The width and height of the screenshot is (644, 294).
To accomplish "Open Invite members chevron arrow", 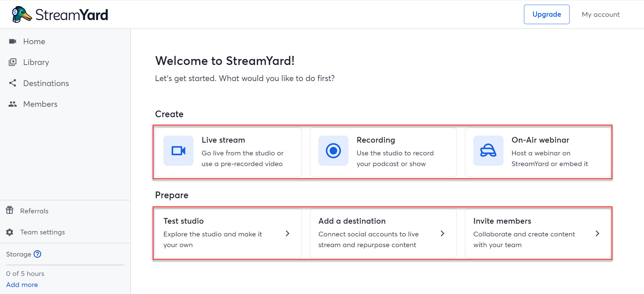I will click(x=597, y=233).
